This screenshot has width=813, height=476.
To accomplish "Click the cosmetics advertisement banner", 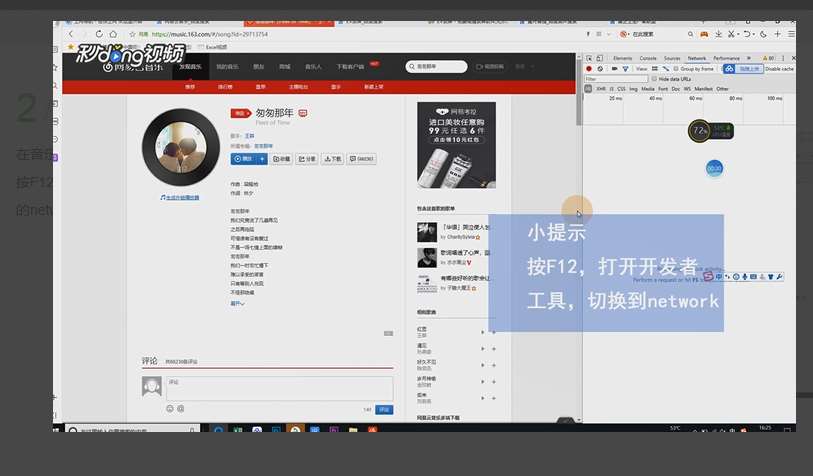I will 456,145.
